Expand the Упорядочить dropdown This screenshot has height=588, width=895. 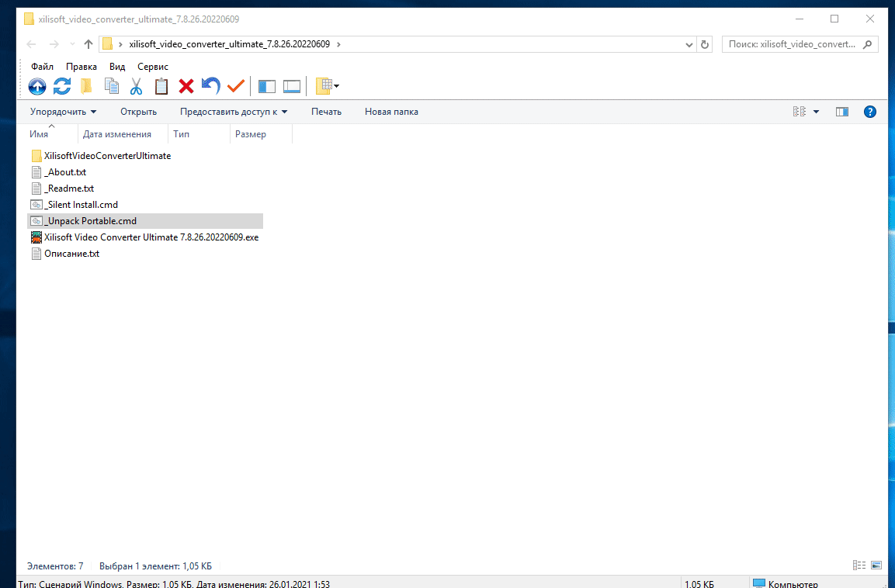click(64, 112)
